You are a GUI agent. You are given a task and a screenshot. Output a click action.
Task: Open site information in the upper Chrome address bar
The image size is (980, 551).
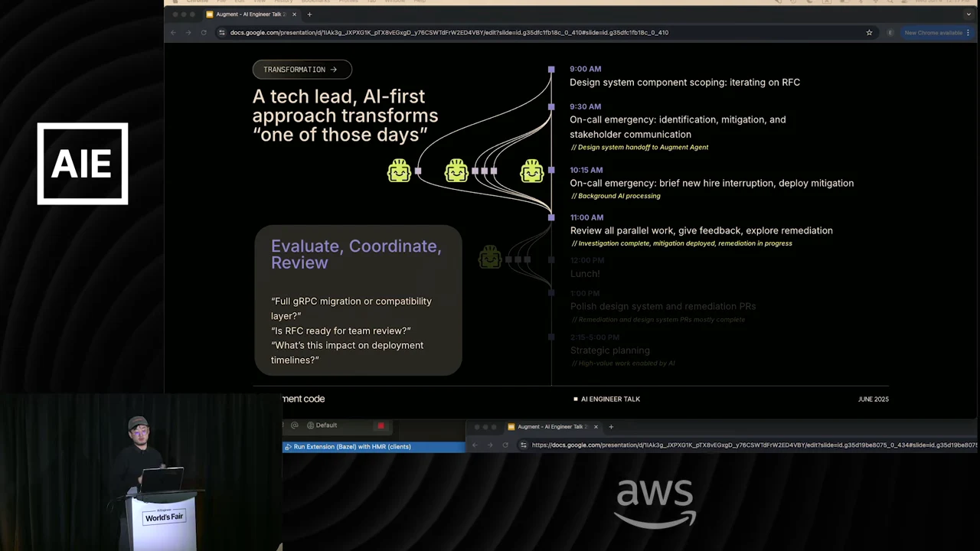[x=222, y=32]
